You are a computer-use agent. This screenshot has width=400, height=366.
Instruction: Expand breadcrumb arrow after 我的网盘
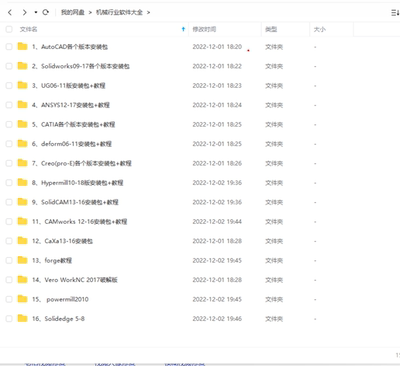click(x=90, y=13)
